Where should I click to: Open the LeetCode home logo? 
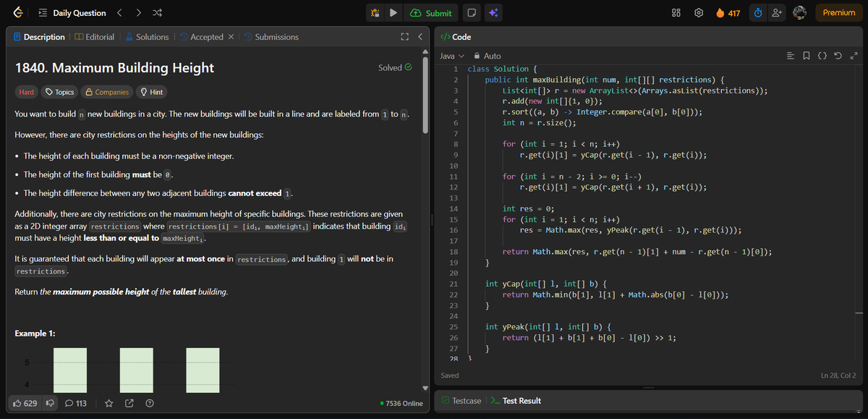(x=17, y=12)
